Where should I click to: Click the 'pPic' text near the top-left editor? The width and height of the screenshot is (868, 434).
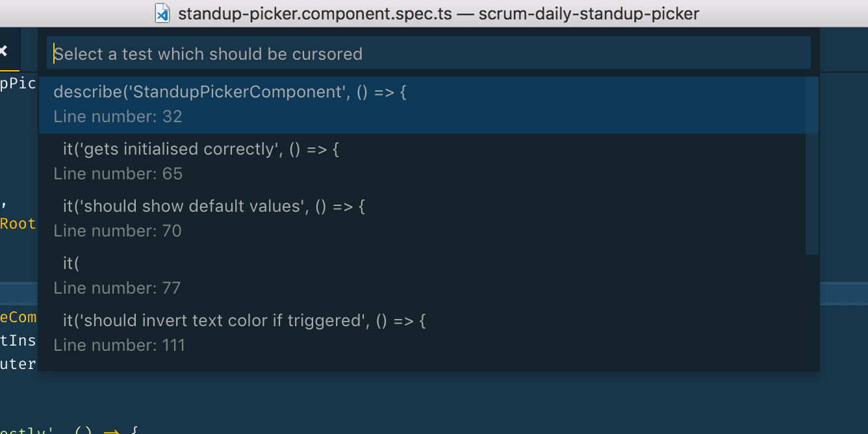(18, 83)
